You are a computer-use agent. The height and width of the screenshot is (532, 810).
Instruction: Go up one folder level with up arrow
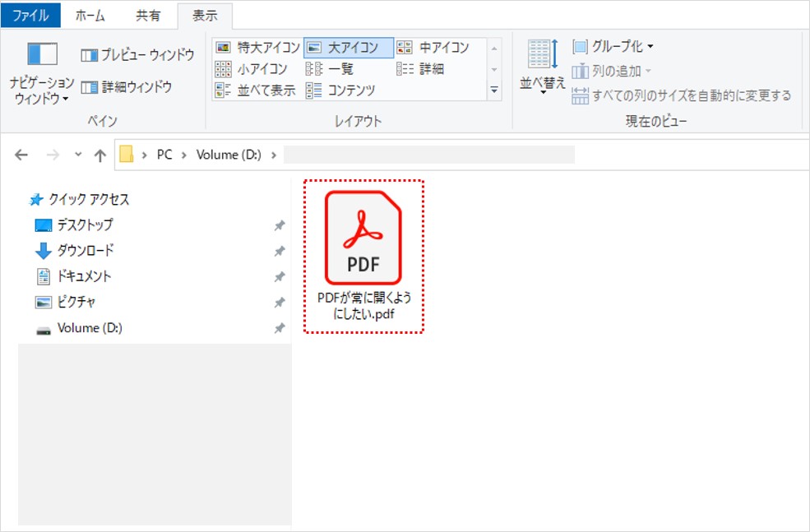click(x=100, y=155)
